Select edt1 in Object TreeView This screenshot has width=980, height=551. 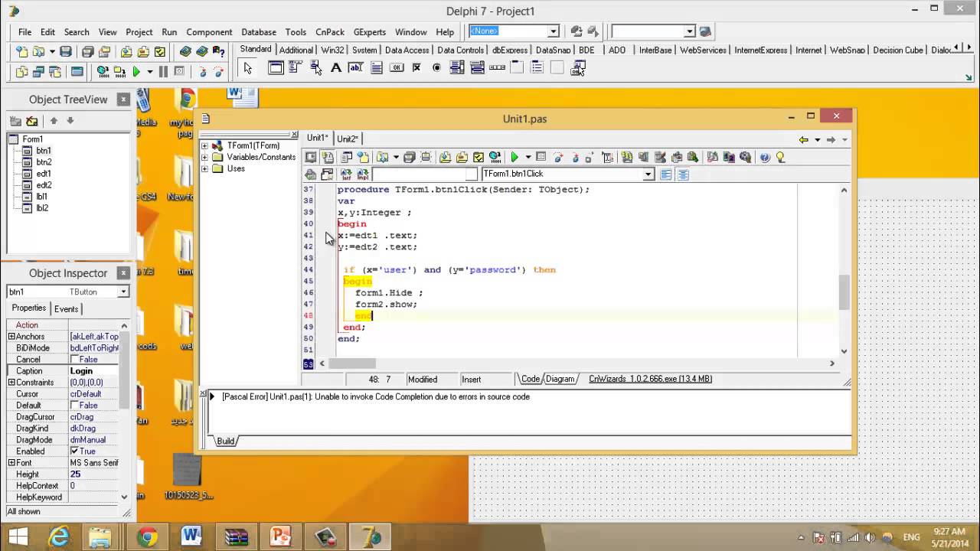(x=44, y=174)
